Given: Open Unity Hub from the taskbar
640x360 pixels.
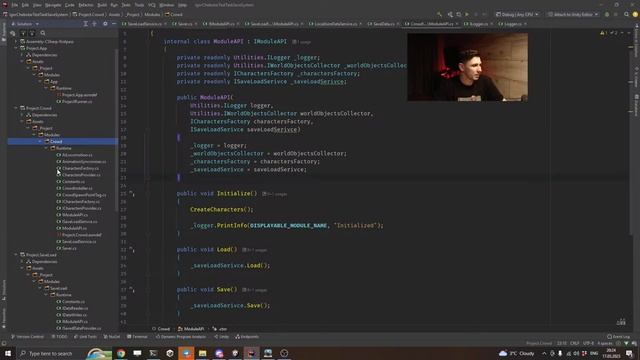Looking at the screenshot, I should point(170,353).
